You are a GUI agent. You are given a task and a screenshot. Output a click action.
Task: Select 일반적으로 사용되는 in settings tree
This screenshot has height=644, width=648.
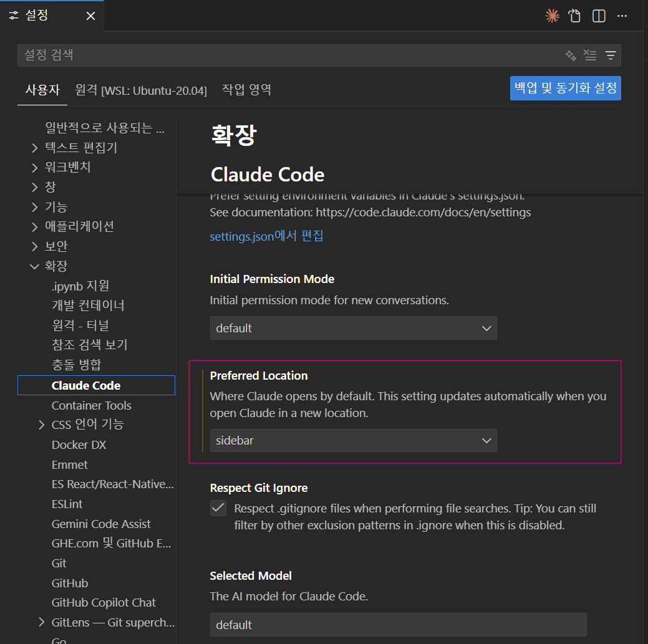104,128
